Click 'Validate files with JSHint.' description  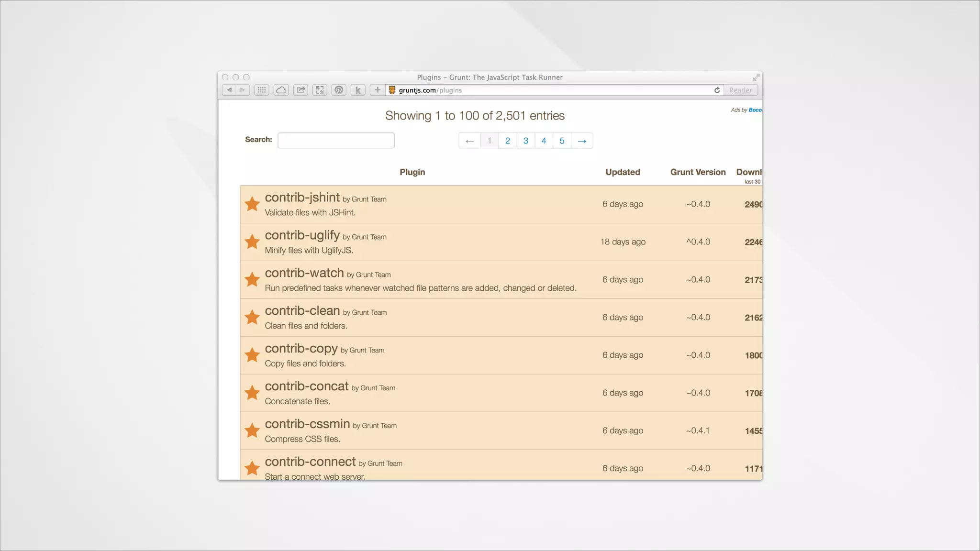[x=310, y=212]
